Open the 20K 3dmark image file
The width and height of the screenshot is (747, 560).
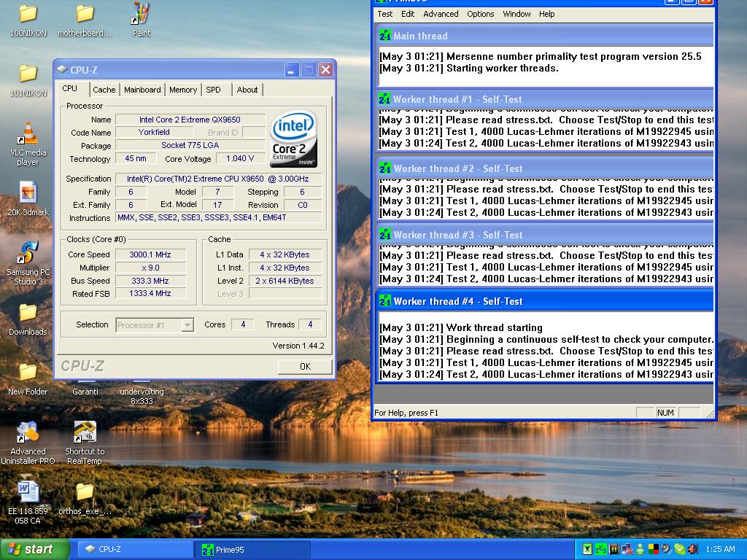pos(28,193)
